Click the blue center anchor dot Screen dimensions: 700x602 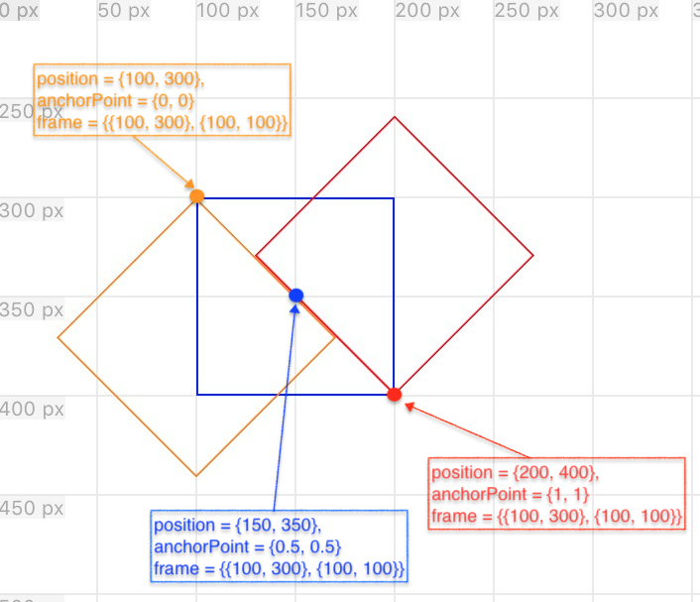click(296, 296)
